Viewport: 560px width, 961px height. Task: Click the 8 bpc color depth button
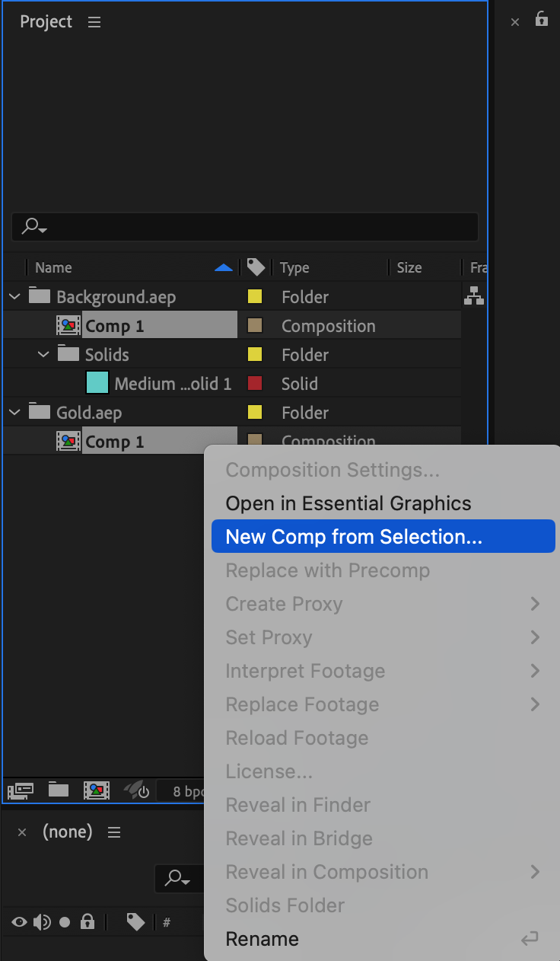[x=183, y=791]
